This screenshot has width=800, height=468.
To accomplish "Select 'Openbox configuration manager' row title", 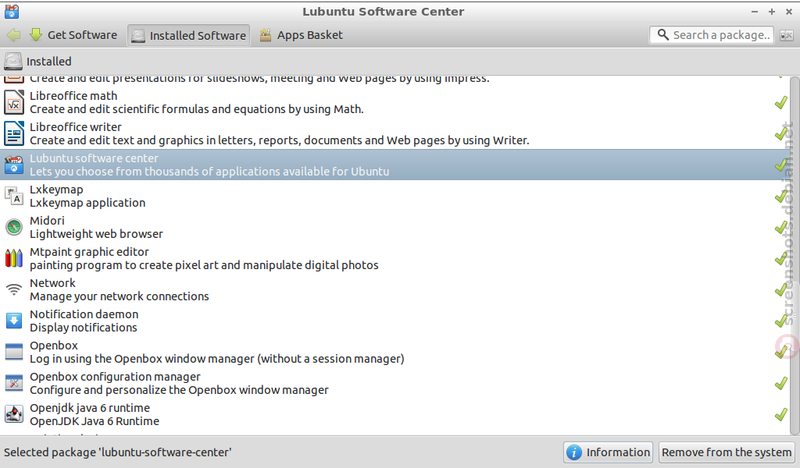I will click(115, 377).
